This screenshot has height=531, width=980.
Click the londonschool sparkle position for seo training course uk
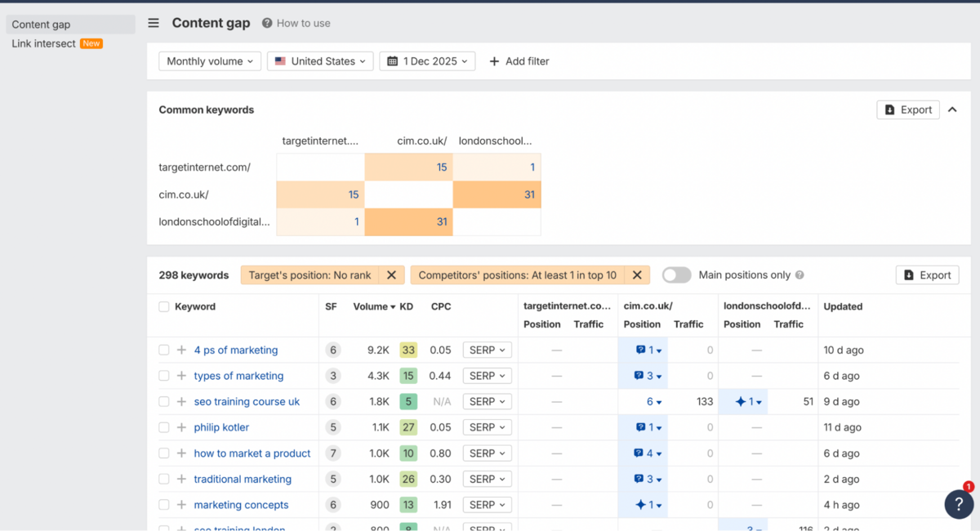click(748, 401)
